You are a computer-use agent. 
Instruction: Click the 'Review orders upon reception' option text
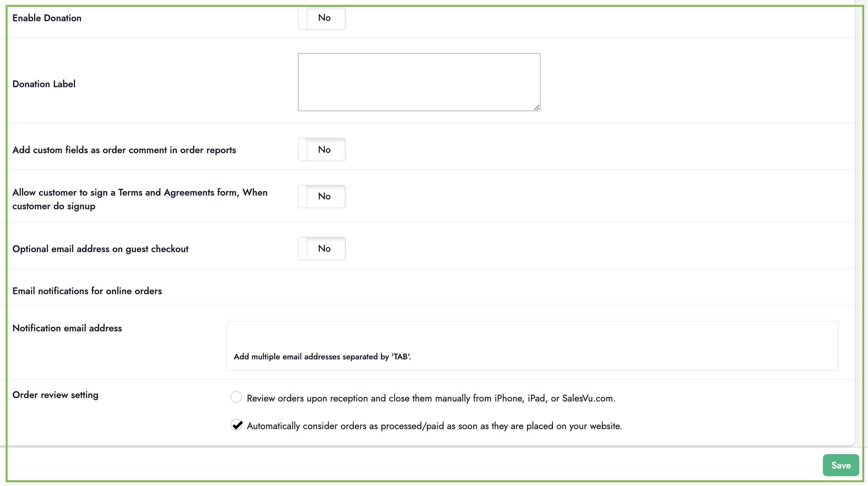click(x=431, y=398)
